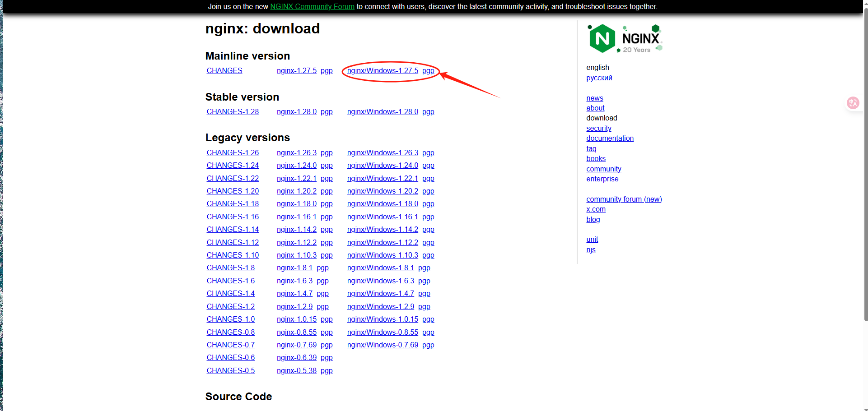Open pgp link next to nginx-1.28.0

(x=327, y=112)
